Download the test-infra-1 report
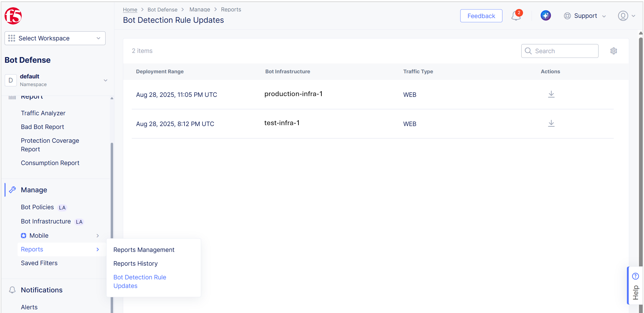644x313 pixels. (x=551, y=124)
